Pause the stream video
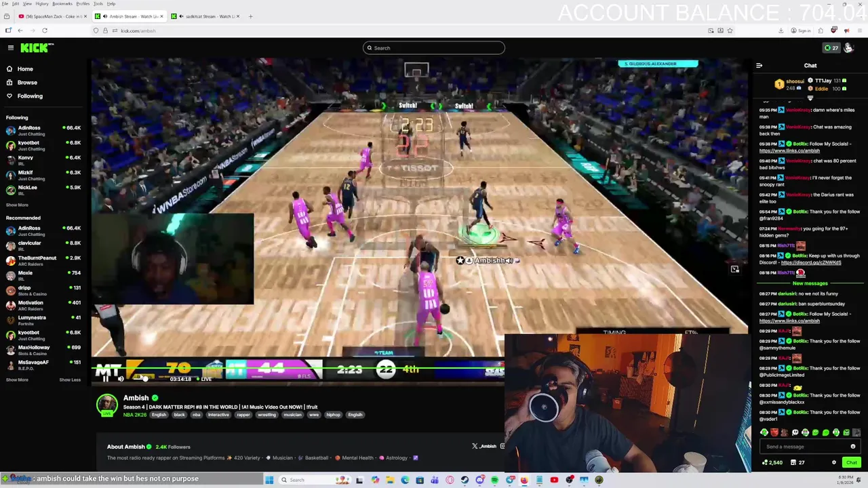The width and height of the screenshot is (868, 488). click(x=106, y=379)
